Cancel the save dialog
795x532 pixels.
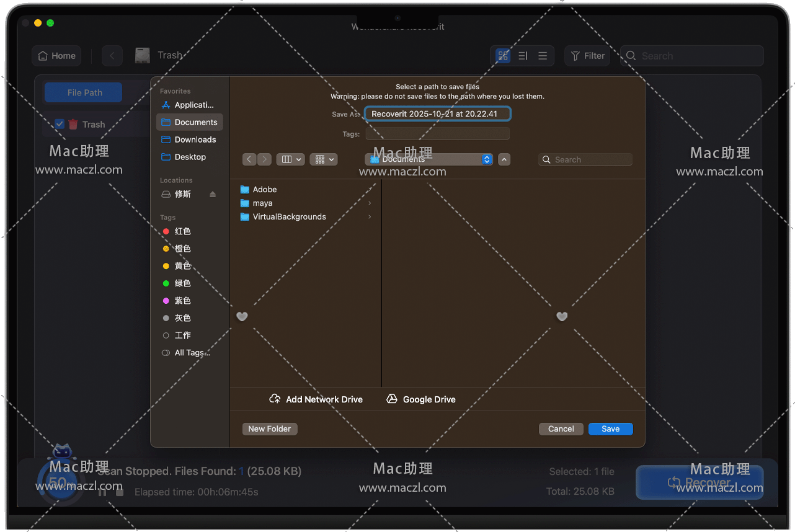(x=561, y=428)
